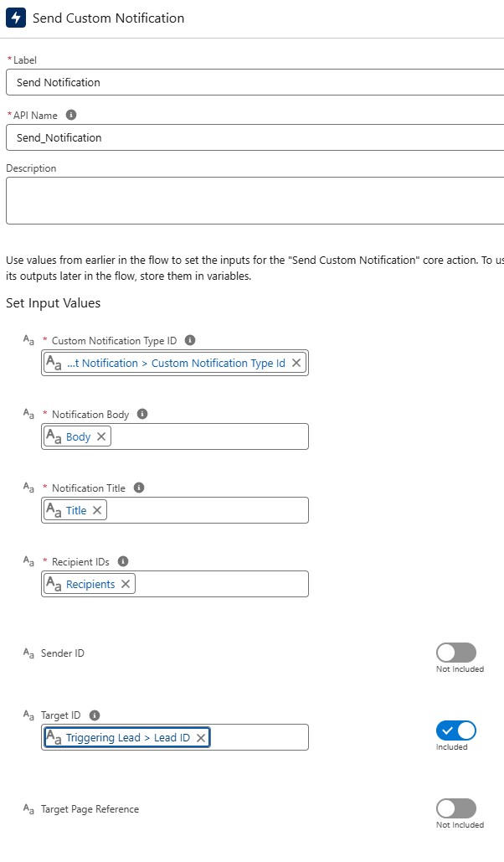Viewport: 504px width, 862px height.
Task: Click into the Label text field
Action: tap(251, 82)
